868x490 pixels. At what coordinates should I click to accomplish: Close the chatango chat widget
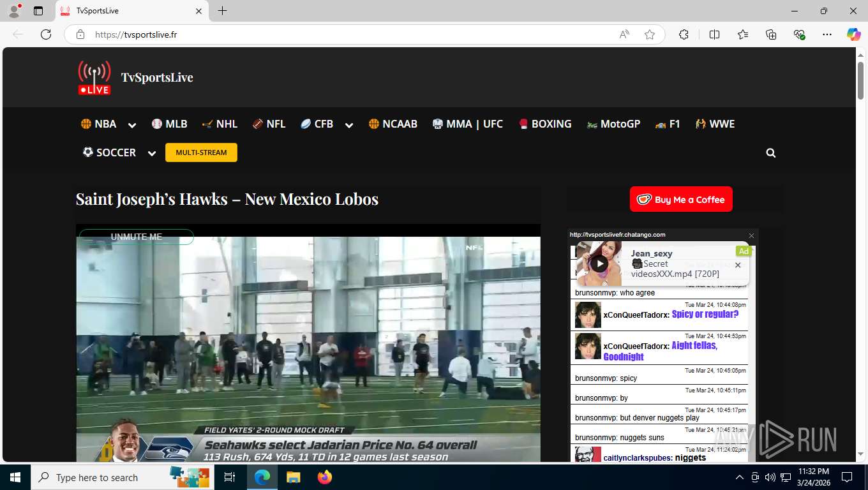751,235
